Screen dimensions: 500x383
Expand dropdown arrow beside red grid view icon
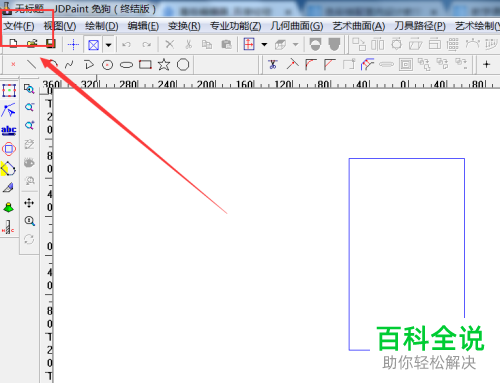tap(264, 44)
